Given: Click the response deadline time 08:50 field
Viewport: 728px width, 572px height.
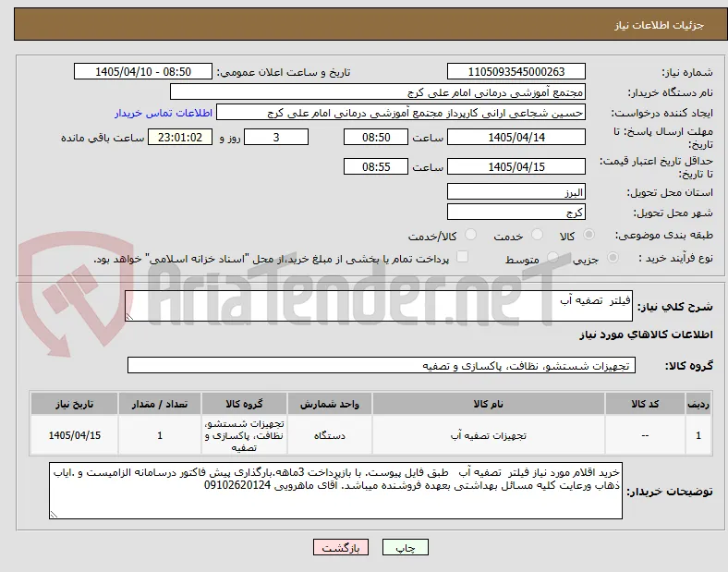Looking at the screenshot, I should click(376, 137).
